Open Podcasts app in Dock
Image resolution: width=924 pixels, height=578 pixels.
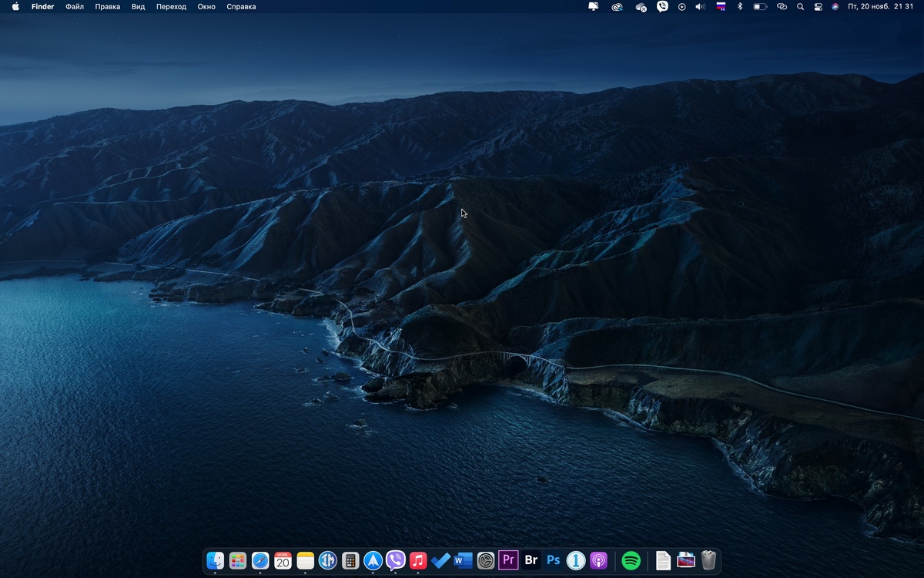coord(598,560)
